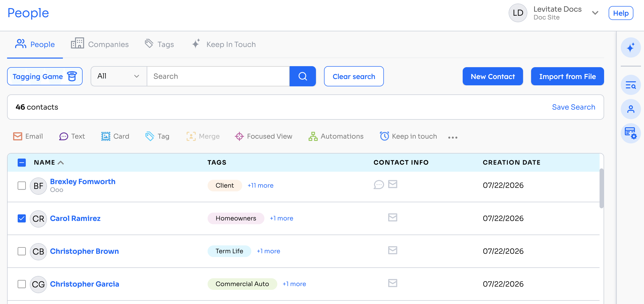The width and height of the screenshot is (644, 304).
Task: Check the Christopher Garcia row checkbox
Action: click(x=22, y=284)
